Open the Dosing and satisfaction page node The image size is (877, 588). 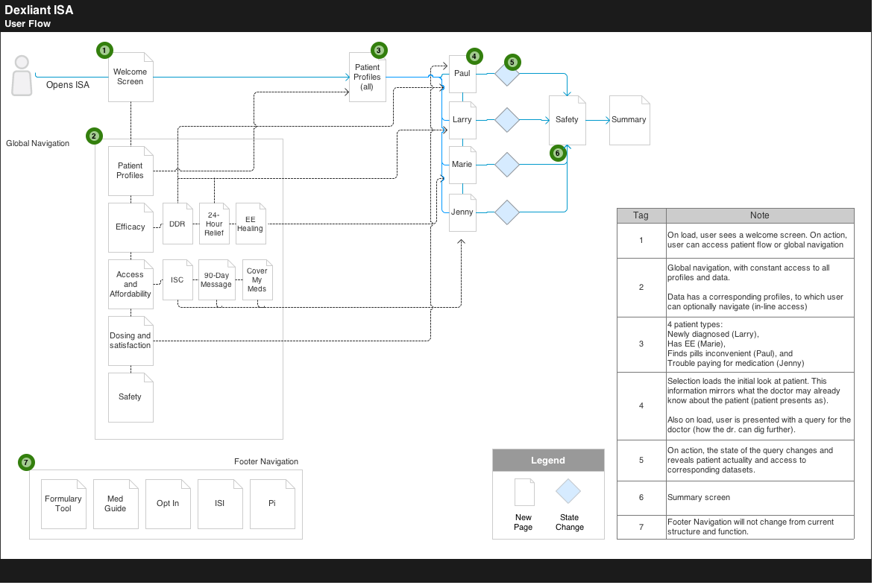(x=131, y=341)
